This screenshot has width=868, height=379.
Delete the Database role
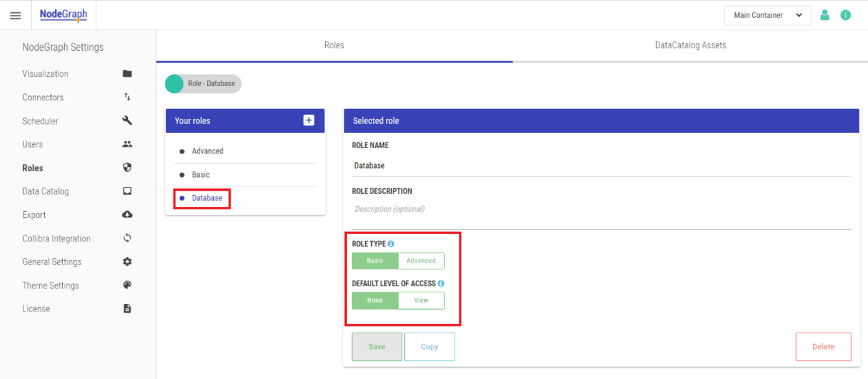823,347
